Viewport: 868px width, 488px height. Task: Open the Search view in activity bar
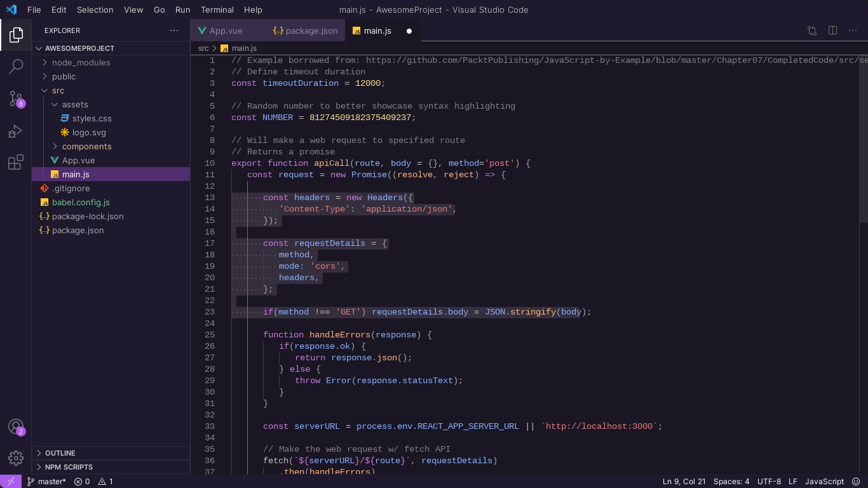(x=16, y=66)
